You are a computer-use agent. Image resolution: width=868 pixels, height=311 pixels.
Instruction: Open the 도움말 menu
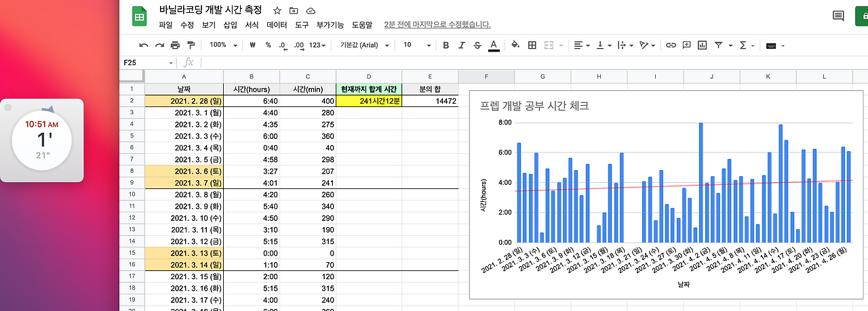[x=362, y=24]
